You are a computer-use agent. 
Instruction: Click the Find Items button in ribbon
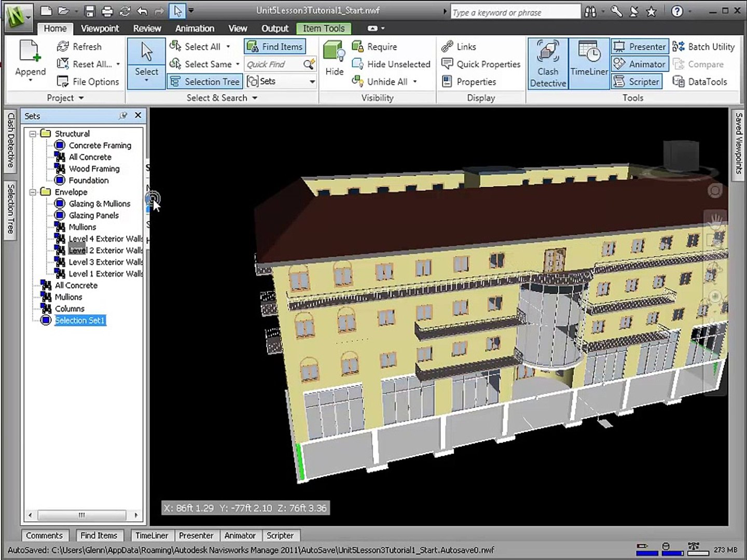(275, 47)
